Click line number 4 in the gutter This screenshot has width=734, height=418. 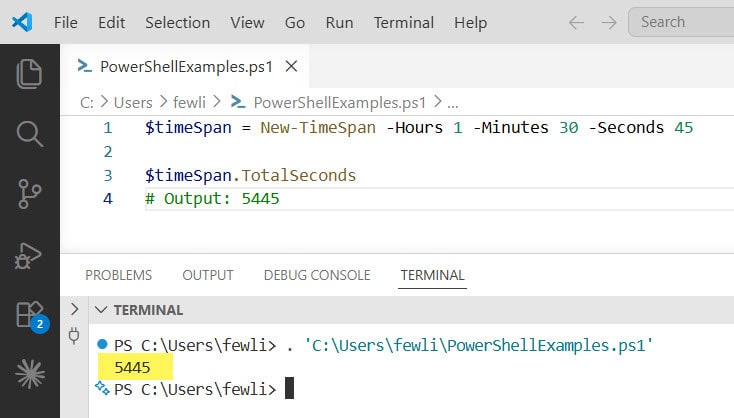coord(108,199)
